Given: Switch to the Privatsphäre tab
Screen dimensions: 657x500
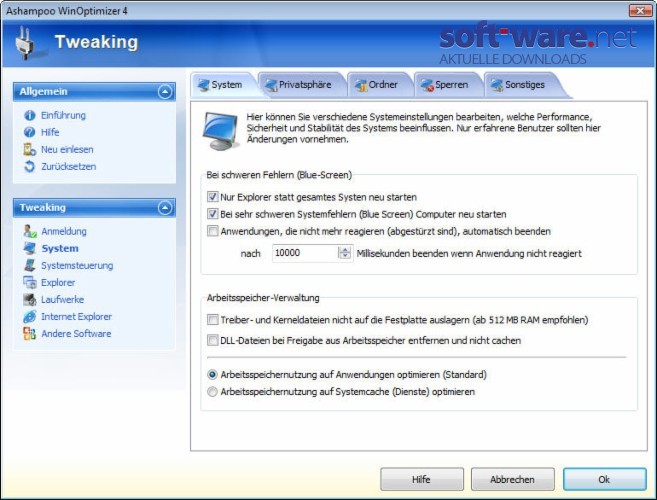Looking at the screenshot, I should 301,85.
